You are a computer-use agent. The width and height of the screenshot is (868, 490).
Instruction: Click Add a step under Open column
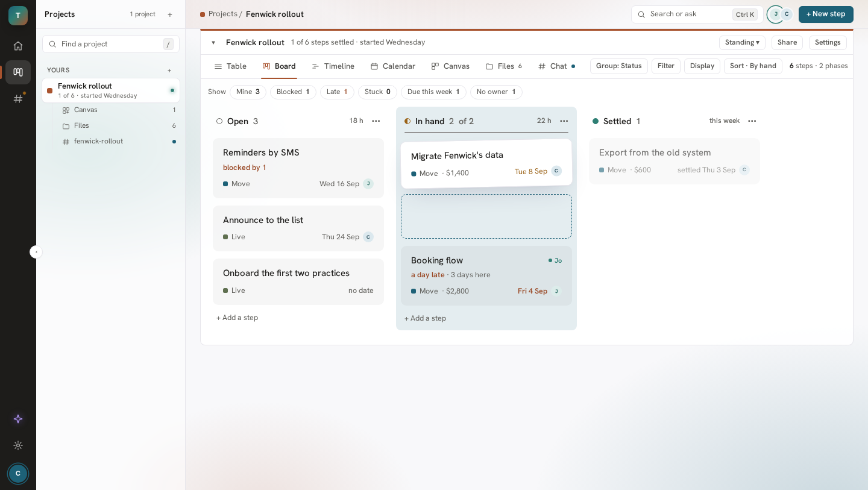237,318
